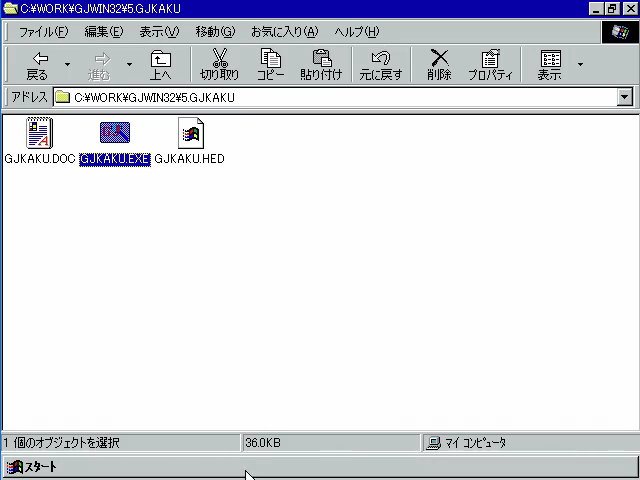Click the status text 1 個のオブジェクトを選択
This screenshot has height=480, width=640.
(x=62, y=443)
